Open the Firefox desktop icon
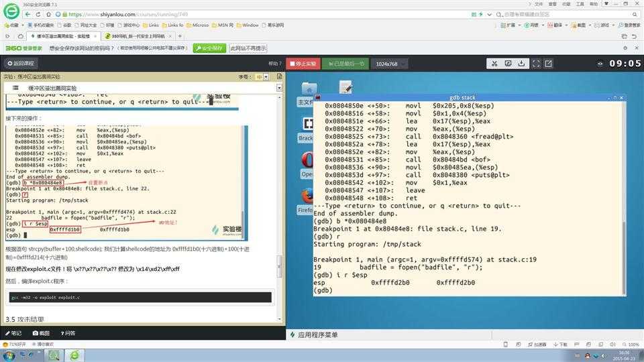This screenshot has height=362, width=644. pyautogui.click(x=306, y=201)
